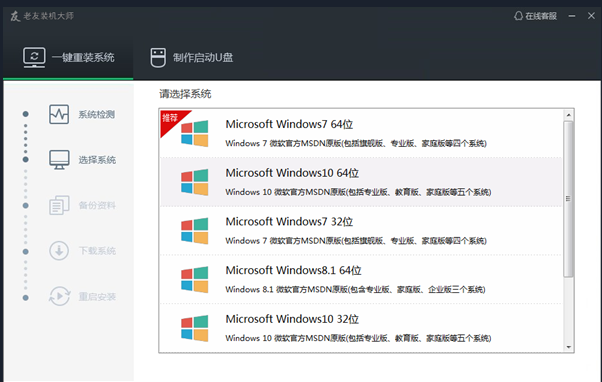
Task: Click the scroll-up arrow of system list
Action: [x=568, y=115]
